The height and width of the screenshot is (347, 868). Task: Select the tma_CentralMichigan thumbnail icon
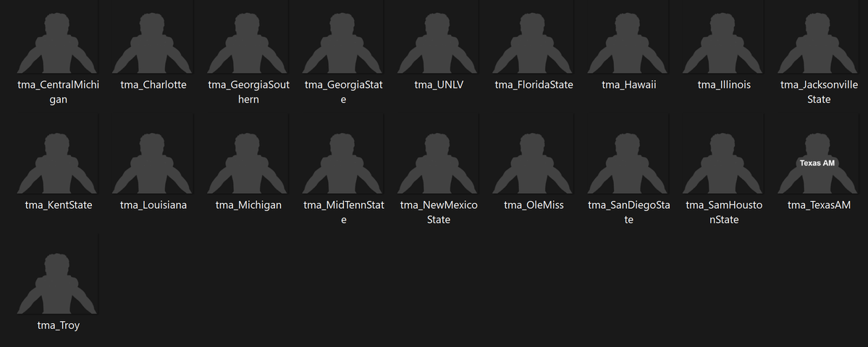pos(58,43)
